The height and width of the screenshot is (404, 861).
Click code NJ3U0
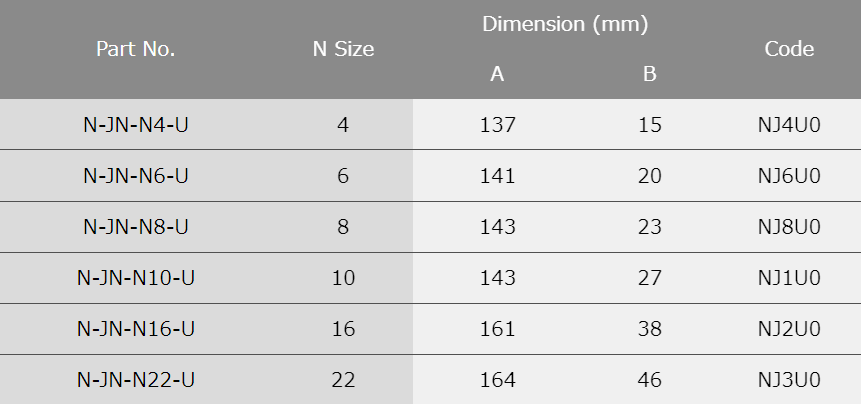pos(789,380)
